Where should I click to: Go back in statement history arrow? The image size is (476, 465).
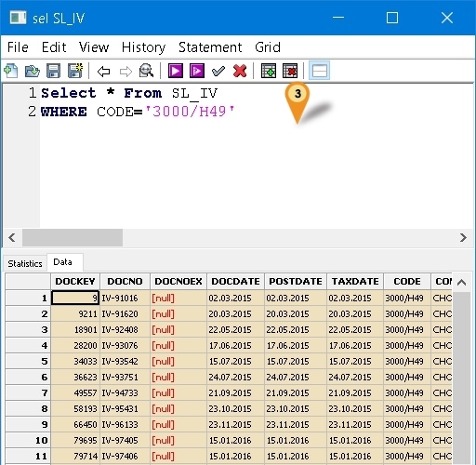(x=103, y=72)
